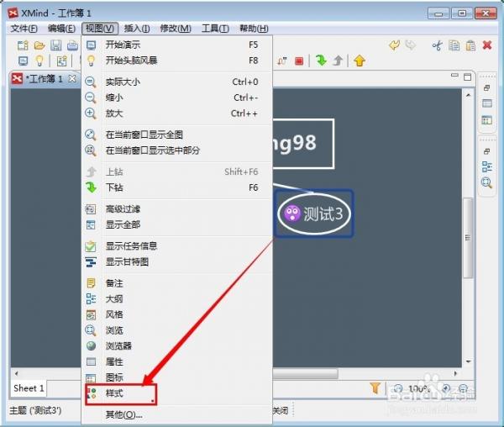Maximize the editor pane
The height and width of the screenshot is (427, 504).
click(x=467, y=76)
